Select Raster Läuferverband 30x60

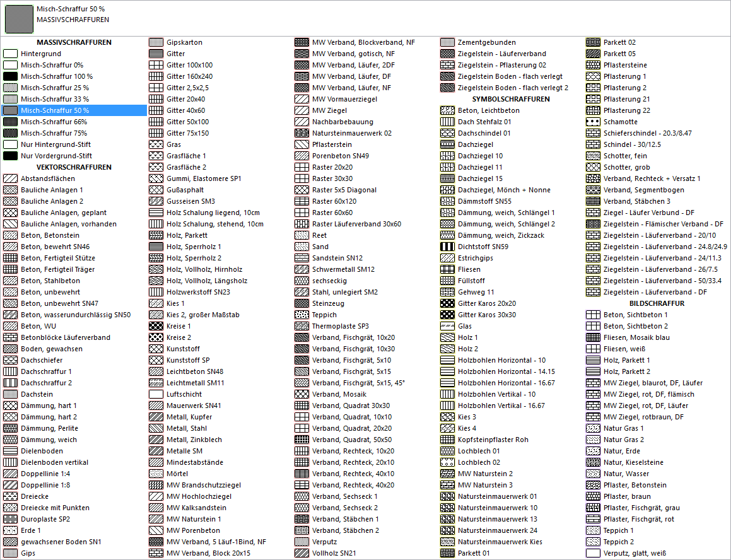(x=356, y=224)
